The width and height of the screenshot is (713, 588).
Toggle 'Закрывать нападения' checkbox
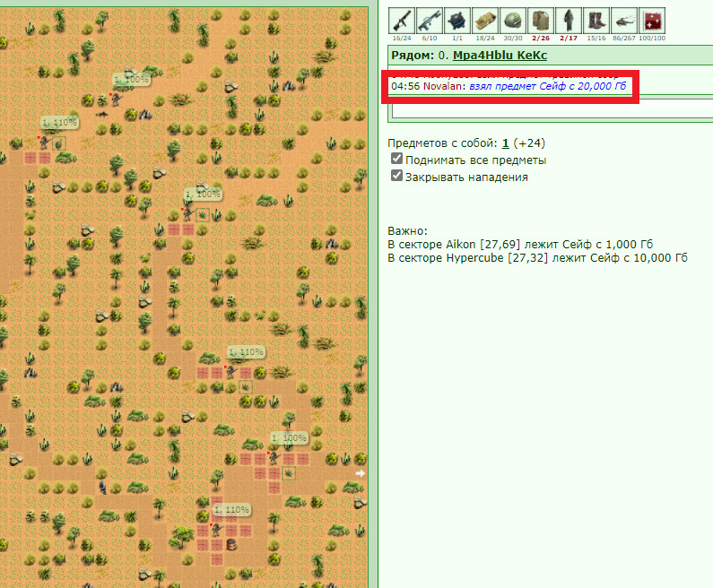(396, 176)
